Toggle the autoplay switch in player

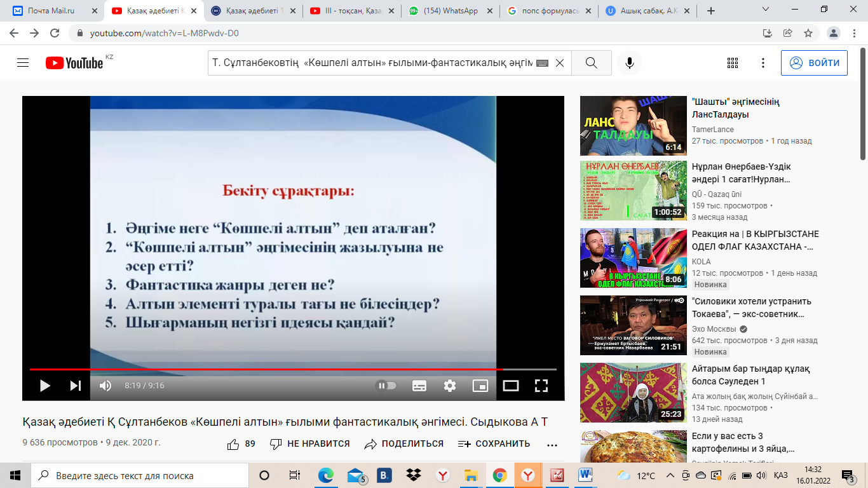coord(386,385)
